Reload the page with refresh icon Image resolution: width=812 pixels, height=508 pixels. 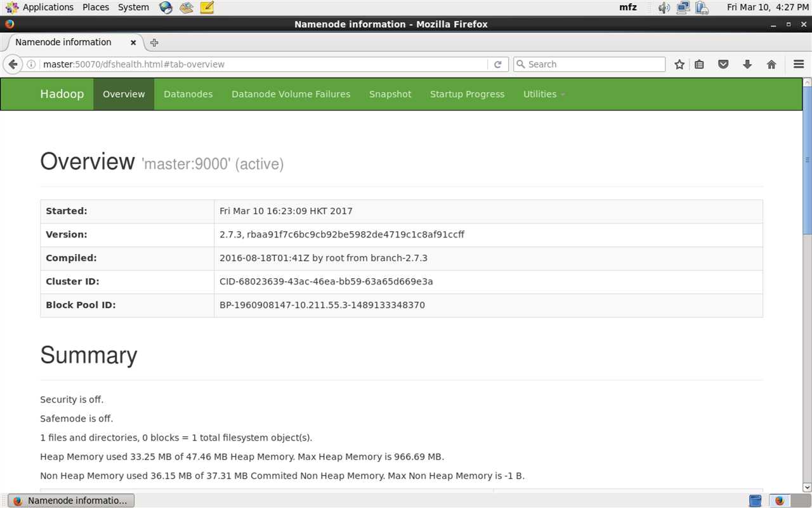click(498, 64)
